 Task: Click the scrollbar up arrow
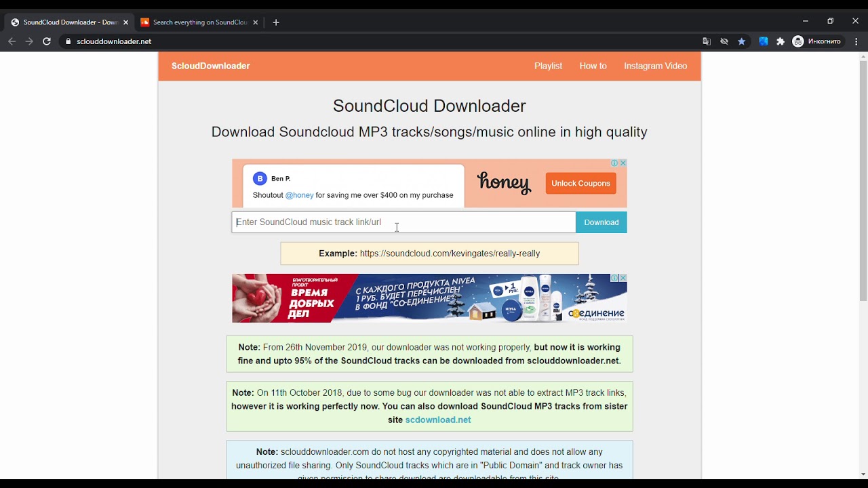point(863,56)
